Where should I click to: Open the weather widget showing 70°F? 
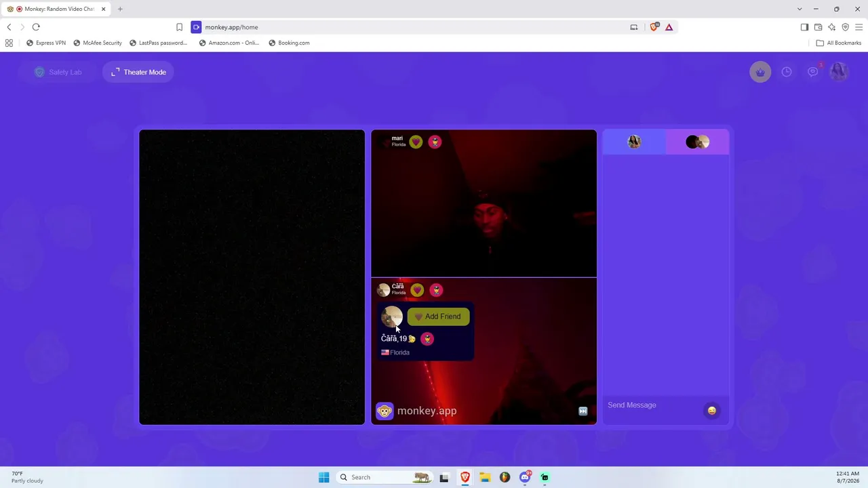(x=27, y=477)
